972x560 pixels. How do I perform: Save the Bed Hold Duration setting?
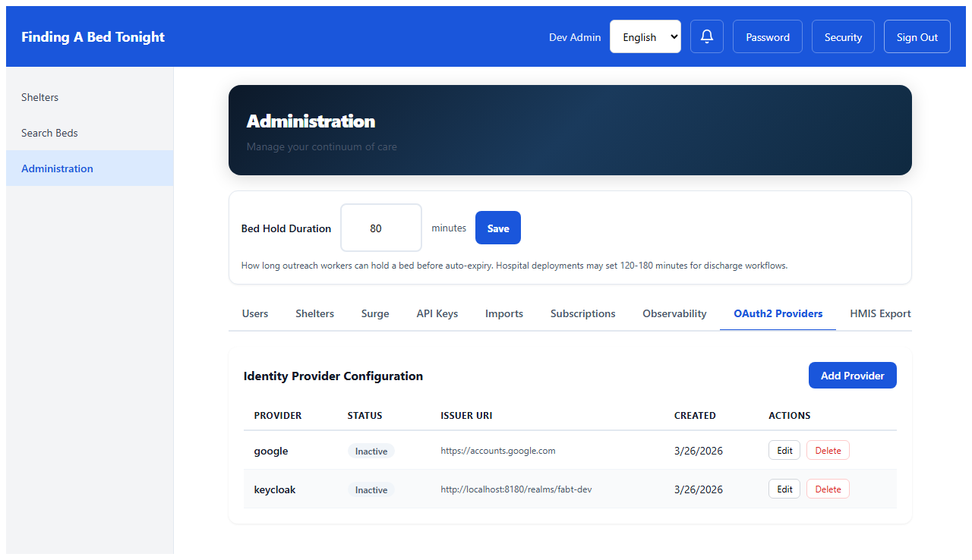497,228
